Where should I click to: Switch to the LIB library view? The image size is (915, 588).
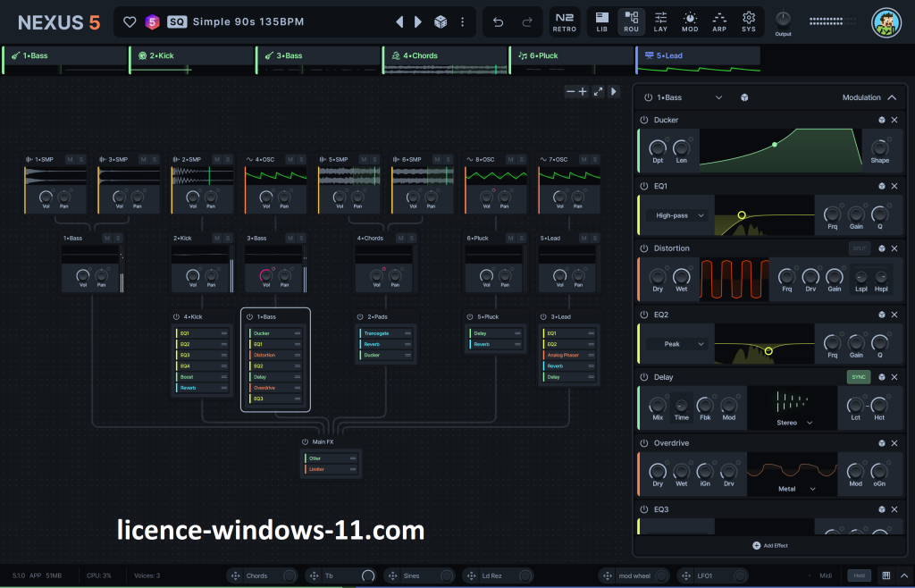point(601,21)
